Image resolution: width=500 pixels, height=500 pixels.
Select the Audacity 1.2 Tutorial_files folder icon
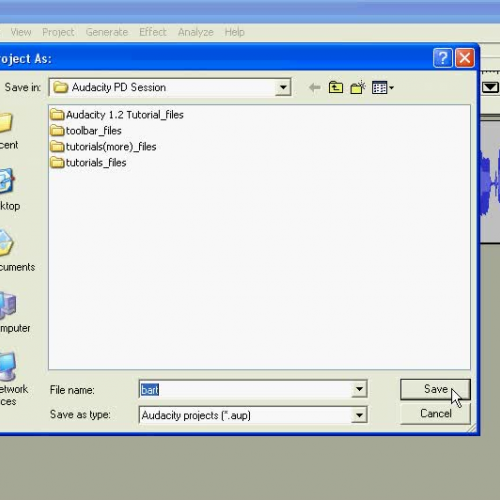coord(57,114)
